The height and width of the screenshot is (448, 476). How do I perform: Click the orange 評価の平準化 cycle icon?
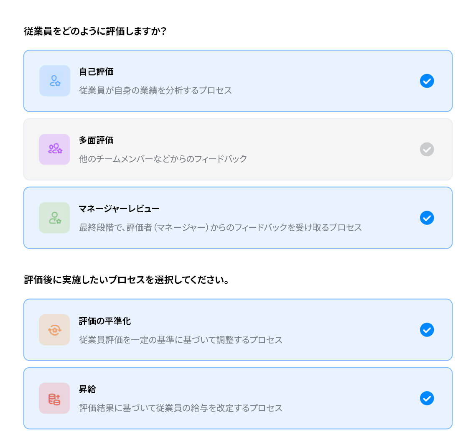click(x=54, y=330)
